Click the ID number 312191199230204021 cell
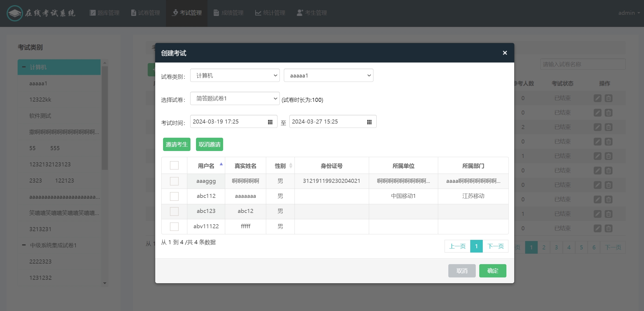This screenshot has height=311, width=644. click(332, 181)
